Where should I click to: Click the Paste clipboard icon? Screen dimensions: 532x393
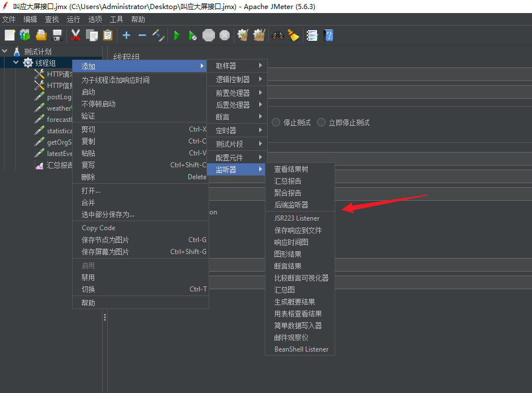point(108,35)
